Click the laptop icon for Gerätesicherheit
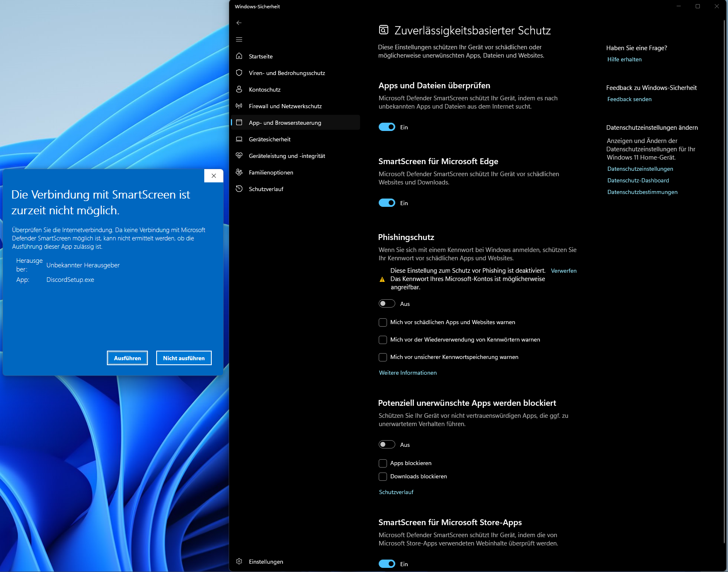The width and height of the screenshot is (728, 572). pyautogui.click(x=239, y=139)
